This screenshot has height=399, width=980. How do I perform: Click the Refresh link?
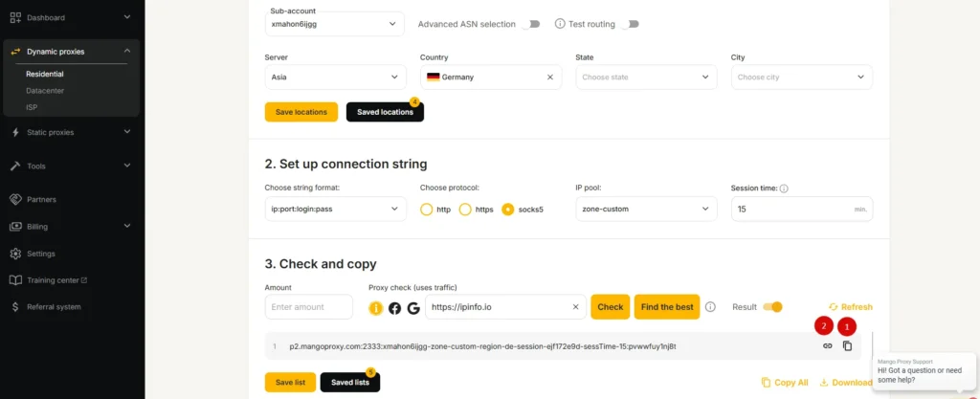851,306
